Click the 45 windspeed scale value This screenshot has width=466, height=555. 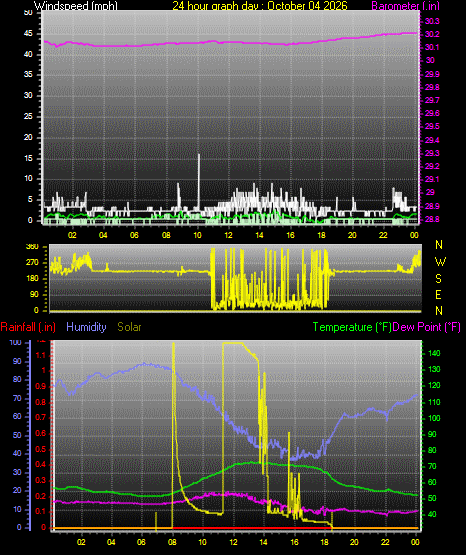coord(28,34)
